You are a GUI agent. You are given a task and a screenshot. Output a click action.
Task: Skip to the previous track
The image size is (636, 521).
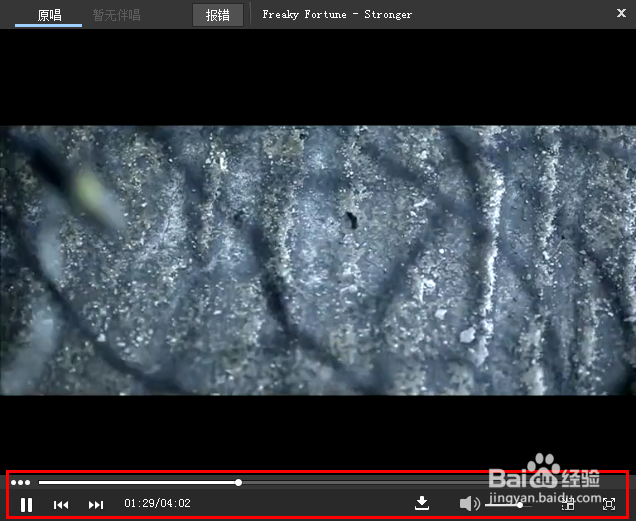tap(61, 505)
